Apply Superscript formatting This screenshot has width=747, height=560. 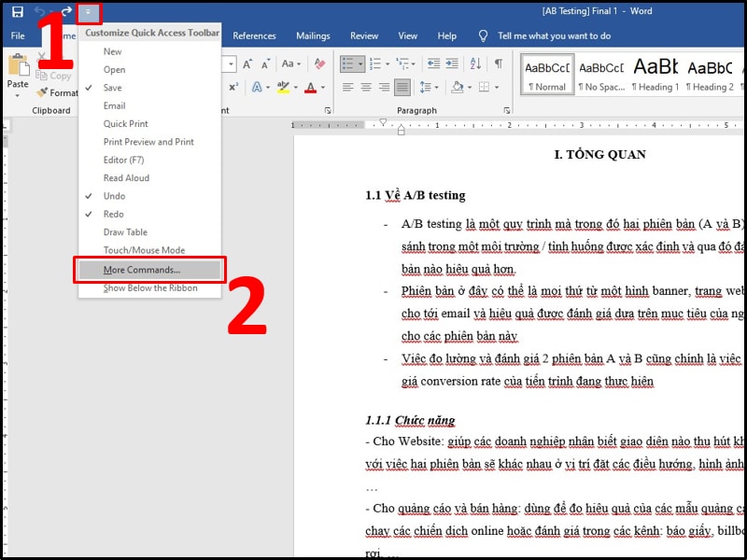(233, 87)
